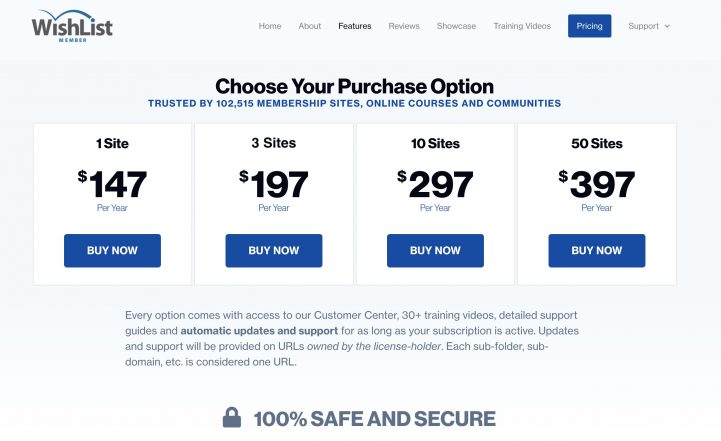
Task: Click the padlock icon beside Safe and Secure
Action: pos(231,418)
